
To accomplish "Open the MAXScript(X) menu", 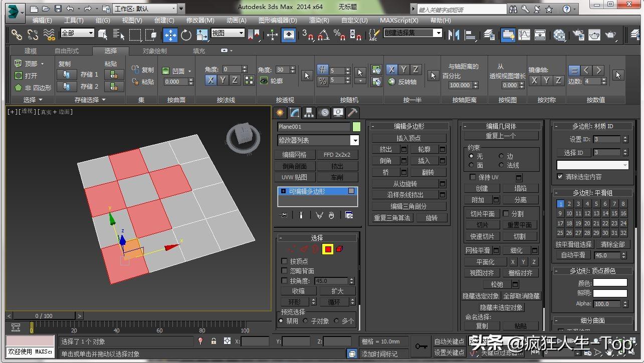I will point(399,21).
